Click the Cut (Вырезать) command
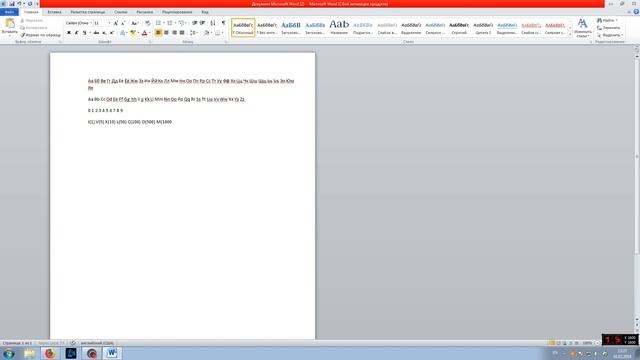The width and height of the screenshot is (640, 360). click(x=31, y=20)
